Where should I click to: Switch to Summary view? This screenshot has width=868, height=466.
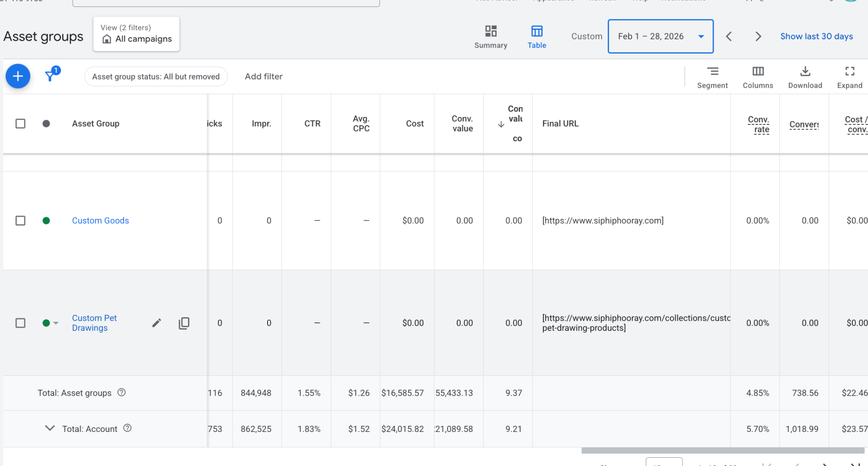click(491, 37)
